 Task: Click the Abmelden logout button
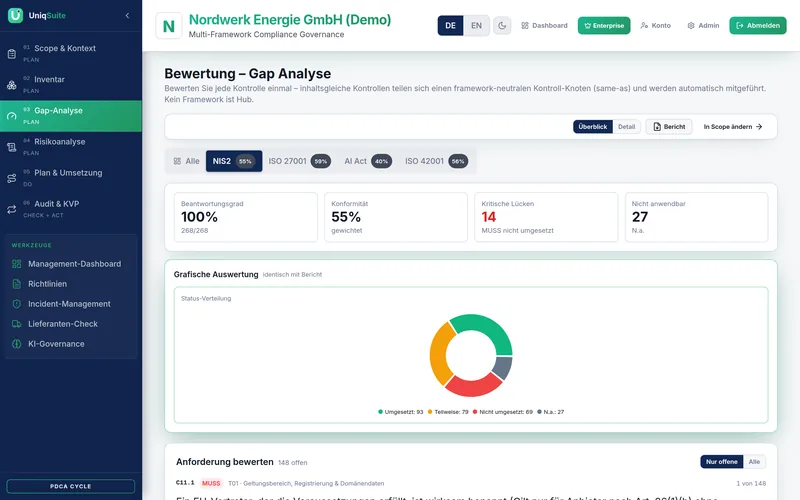758,26
